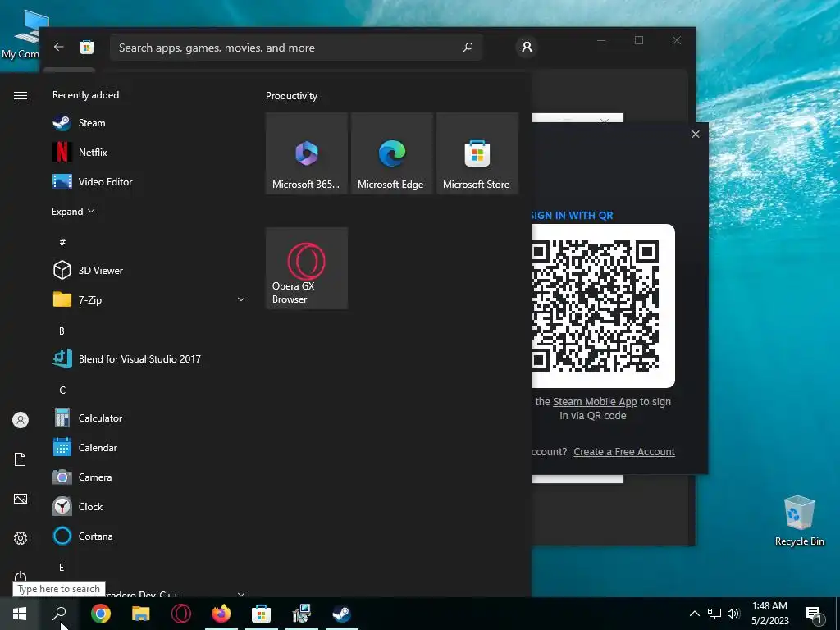Screen dimensions: 840x630
Task: Open Opera GX from the taskbar
Action: click(x=181, y=614)
